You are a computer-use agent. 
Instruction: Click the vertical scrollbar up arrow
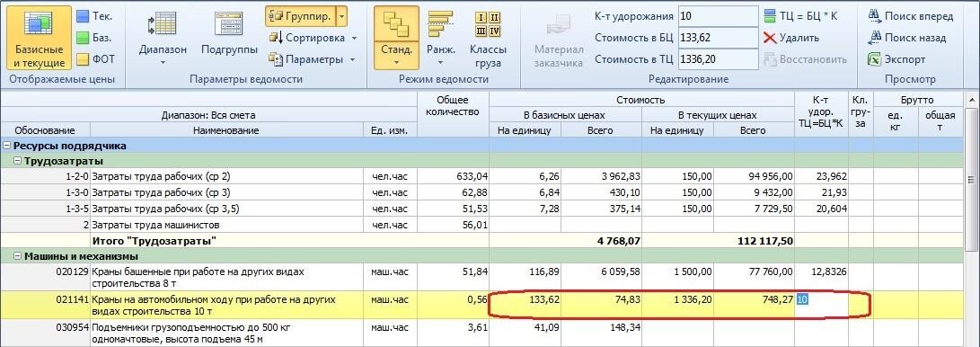(971, 100)
